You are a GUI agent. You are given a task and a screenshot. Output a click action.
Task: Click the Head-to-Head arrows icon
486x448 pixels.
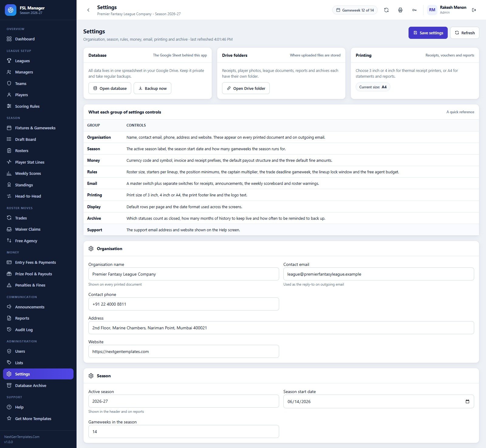[x=9, y=196]
